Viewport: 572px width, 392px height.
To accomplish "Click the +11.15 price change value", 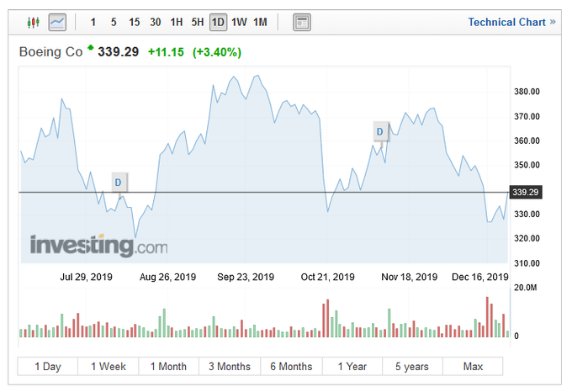I will coord(166,52).
